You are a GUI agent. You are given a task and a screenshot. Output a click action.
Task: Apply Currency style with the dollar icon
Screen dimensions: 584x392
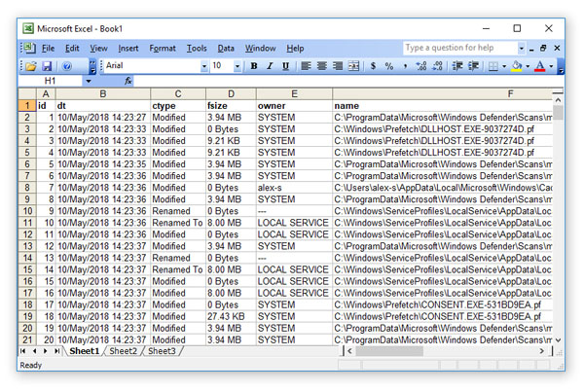click(x=373, y=66)
